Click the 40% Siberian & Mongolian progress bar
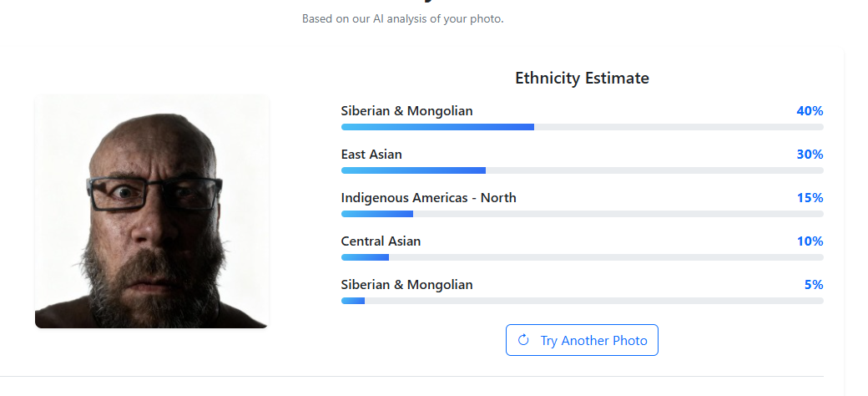This screenshot has width=868, height=396. 582,127
